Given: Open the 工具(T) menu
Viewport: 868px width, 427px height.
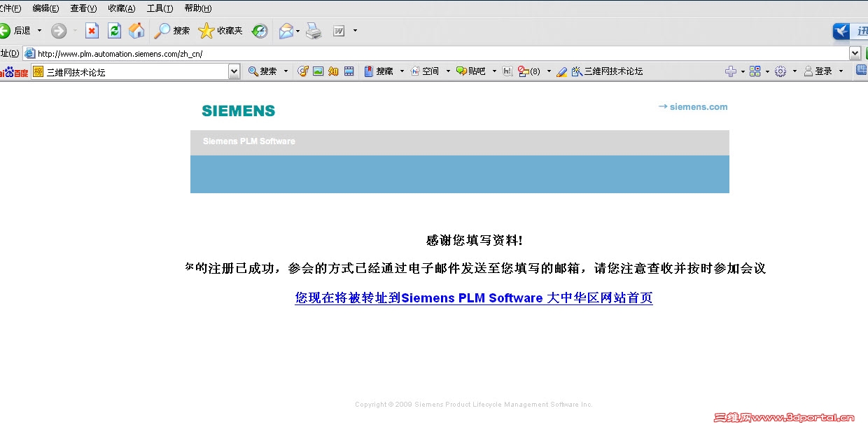Looking at the screenshot, I should point(160,8).
